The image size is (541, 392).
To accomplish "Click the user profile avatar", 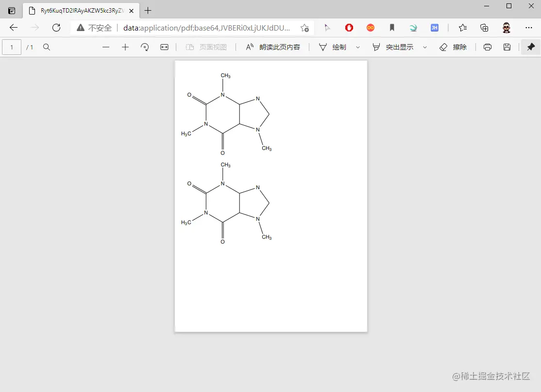I will 506,28.
